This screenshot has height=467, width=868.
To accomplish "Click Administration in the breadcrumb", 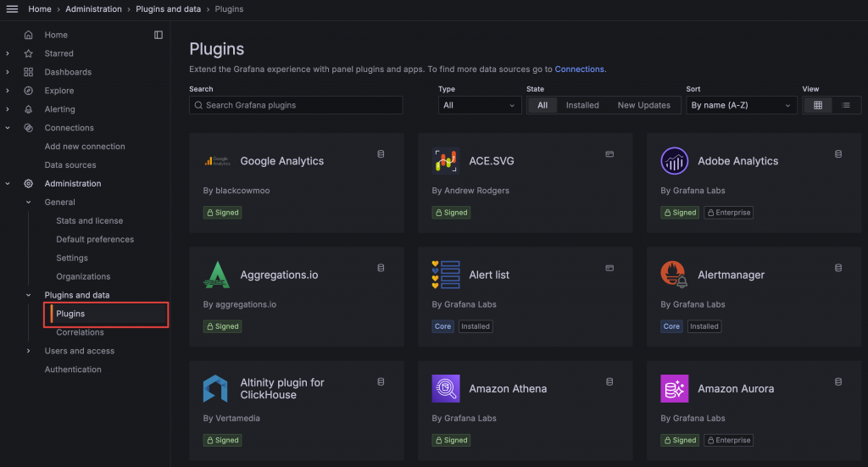I will point(94,9).
